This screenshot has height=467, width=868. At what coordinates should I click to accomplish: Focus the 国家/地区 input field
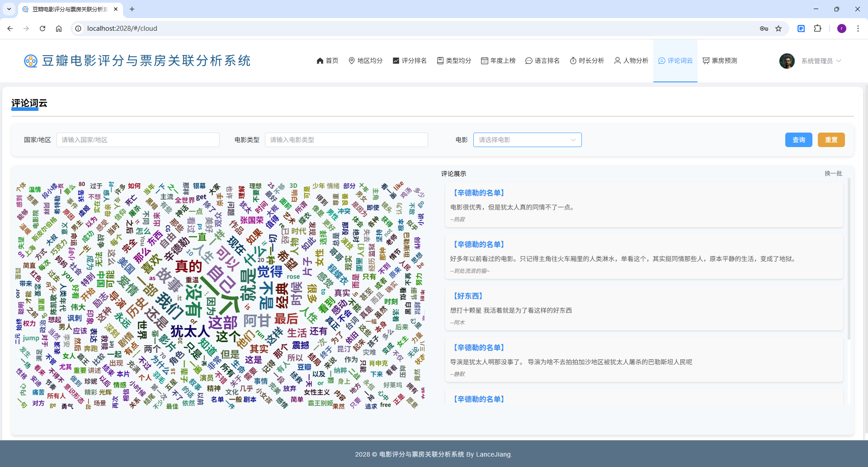[x=138, y=140]
